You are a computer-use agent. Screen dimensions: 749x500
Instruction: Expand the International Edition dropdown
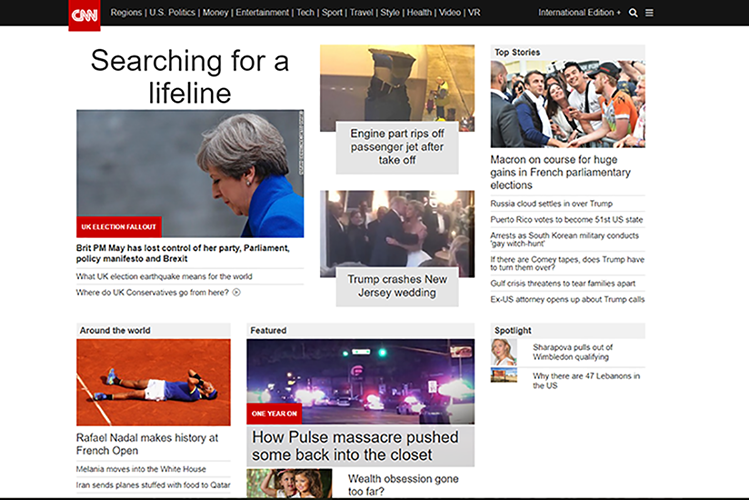[579, 13]
